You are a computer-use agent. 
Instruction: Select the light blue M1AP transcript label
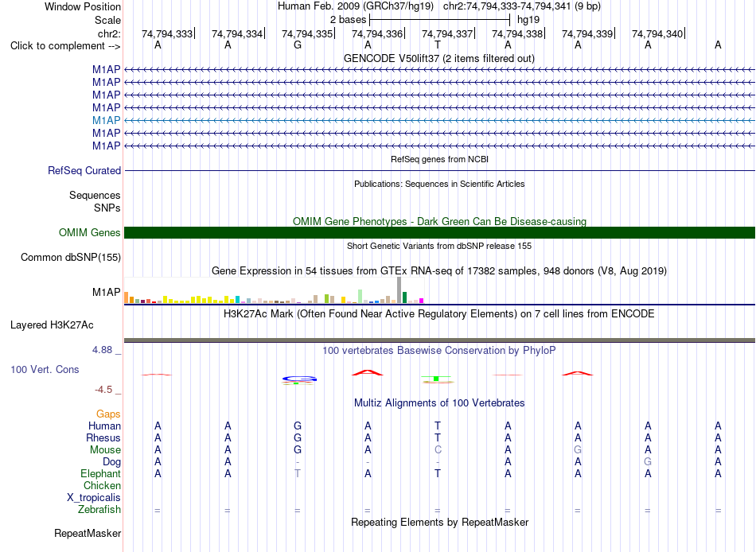point(106,121)
